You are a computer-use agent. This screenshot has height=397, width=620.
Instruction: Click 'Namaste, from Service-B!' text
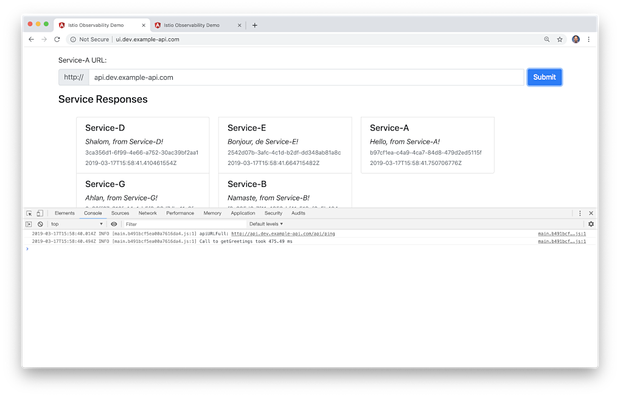pyautogui.click(x=268, y=198)
